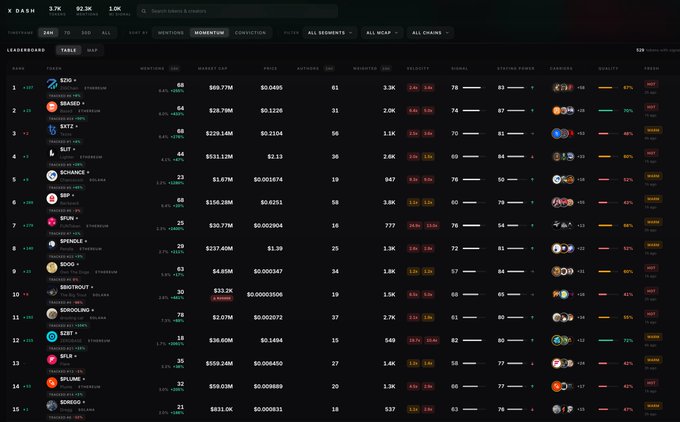The height and width of the screenshot is (422, 680).
Task: Click the $PENDLE token logo
Action: (52, 245)
